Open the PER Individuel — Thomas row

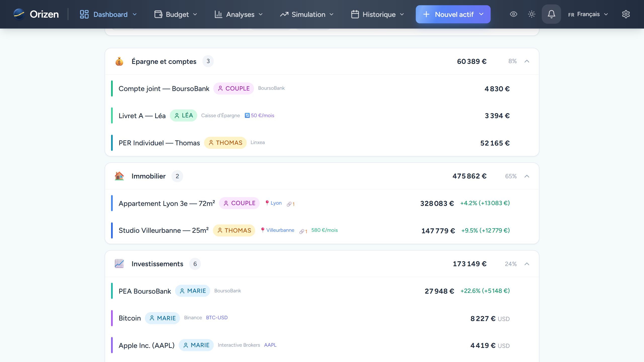pyautogui.click(x=159, y=143)
